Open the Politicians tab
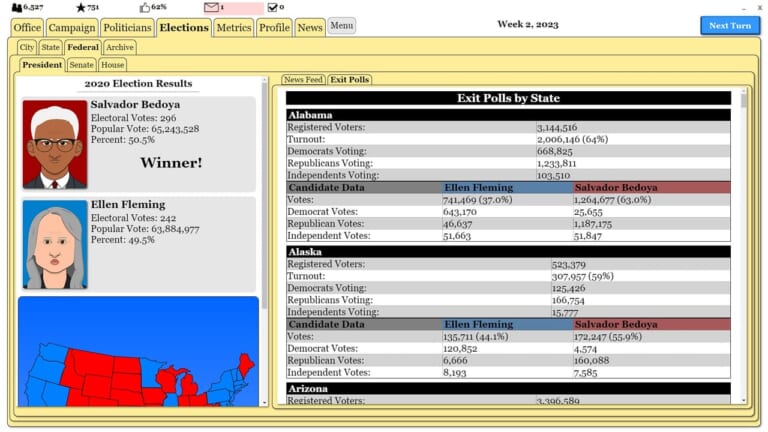 [x=128, y=28]
